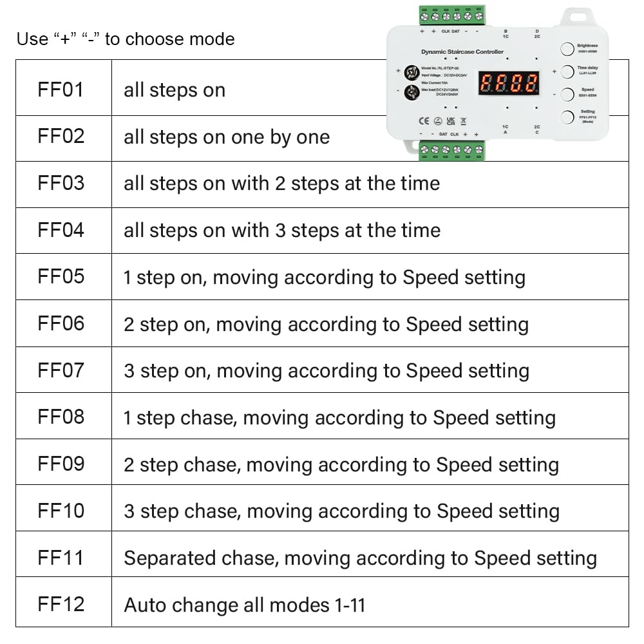Select the FF12 mode code cell

tap(64, 601)
